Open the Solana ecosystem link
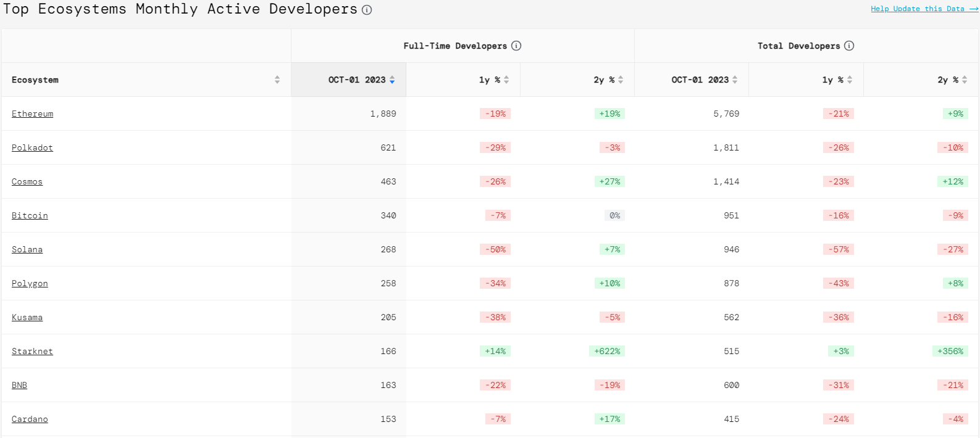Image resolution: width=980 pixels, height=438 pixels. 27,249
